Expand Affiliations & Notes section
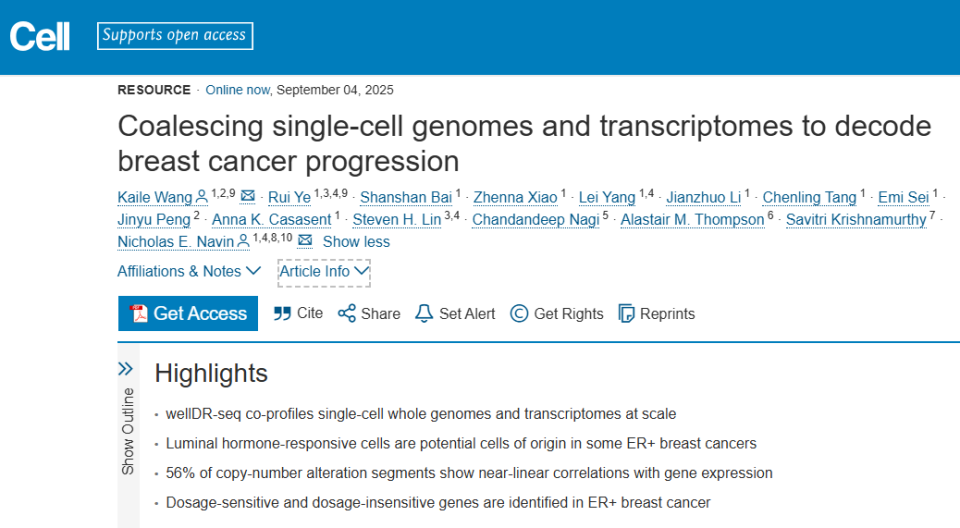The width and height of the screenshot is (960, 528). coord(189,271)
